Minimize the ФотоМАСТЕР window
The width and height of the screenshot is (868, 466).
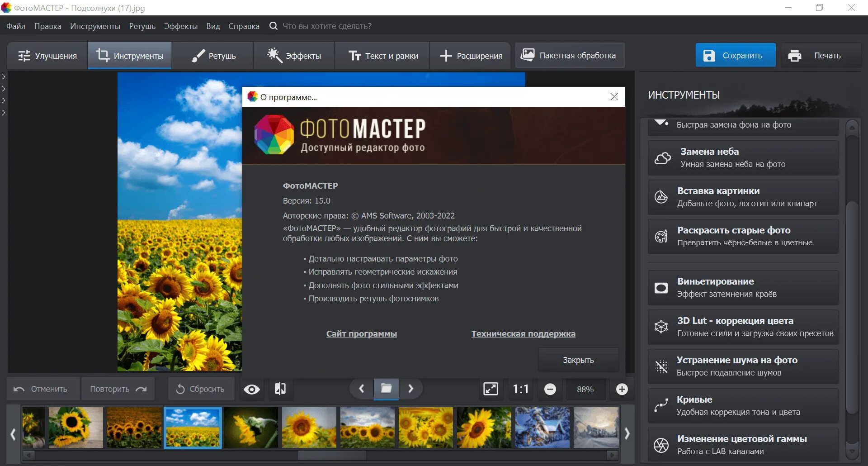tap(788, 8)
